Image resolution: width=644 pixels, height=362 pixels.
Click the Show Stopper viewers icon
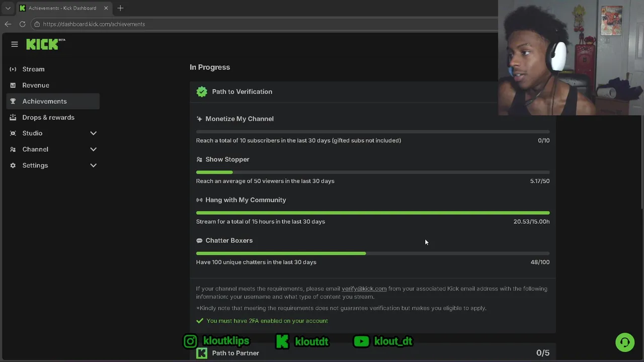(x=199, y=159)
